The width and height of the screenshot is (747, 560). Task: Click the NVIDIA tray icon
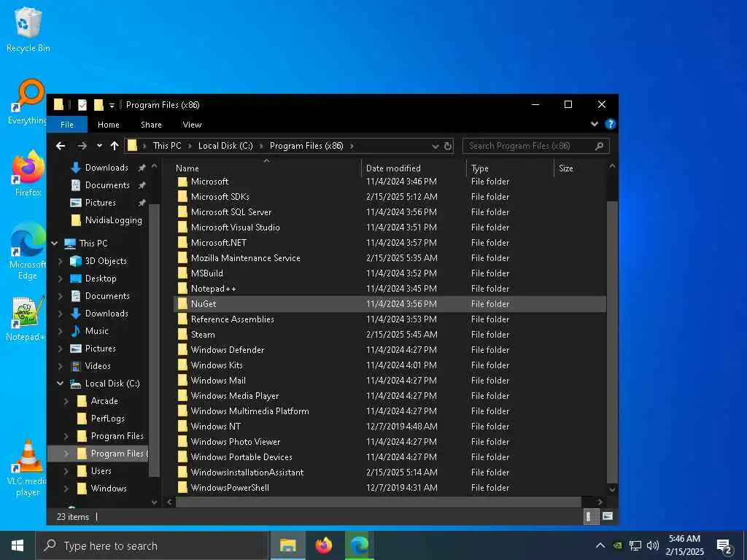click(x=617, y=545)
